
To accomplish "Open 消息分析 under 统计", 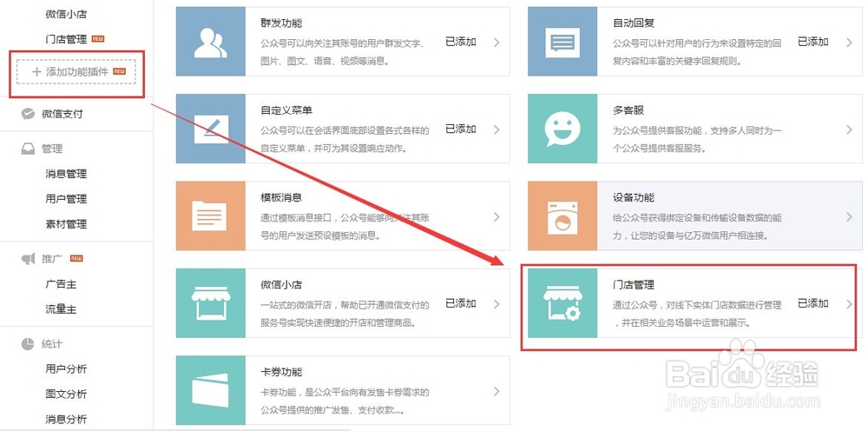I will 66,420.
